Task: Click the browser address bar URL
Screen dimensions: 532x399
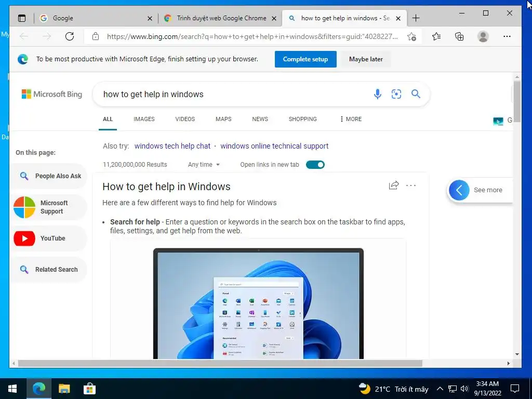Action: pos(252,37)
